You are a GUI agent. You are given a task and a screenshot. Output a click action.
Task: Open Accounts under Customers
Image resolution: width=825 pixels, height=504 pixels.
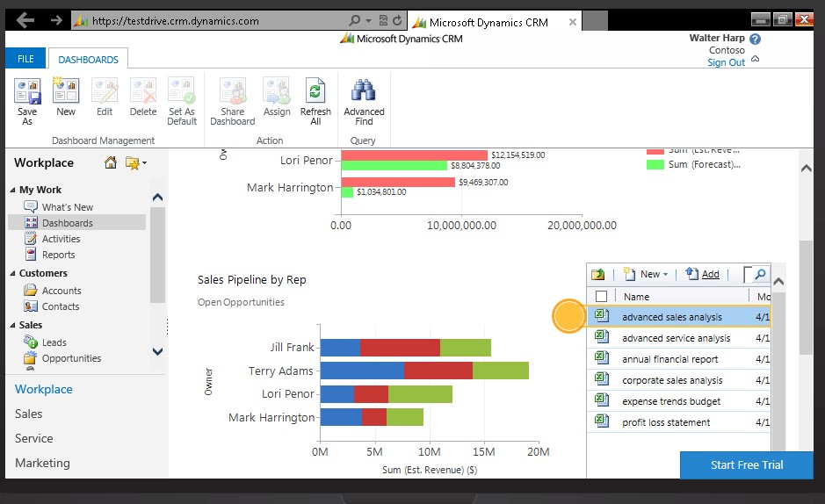point(62,291)
